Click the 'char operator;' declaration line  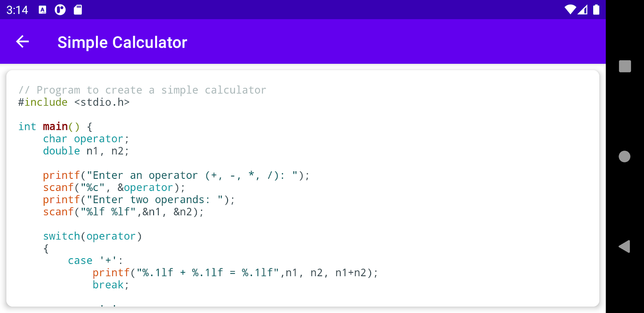point(86,139)
